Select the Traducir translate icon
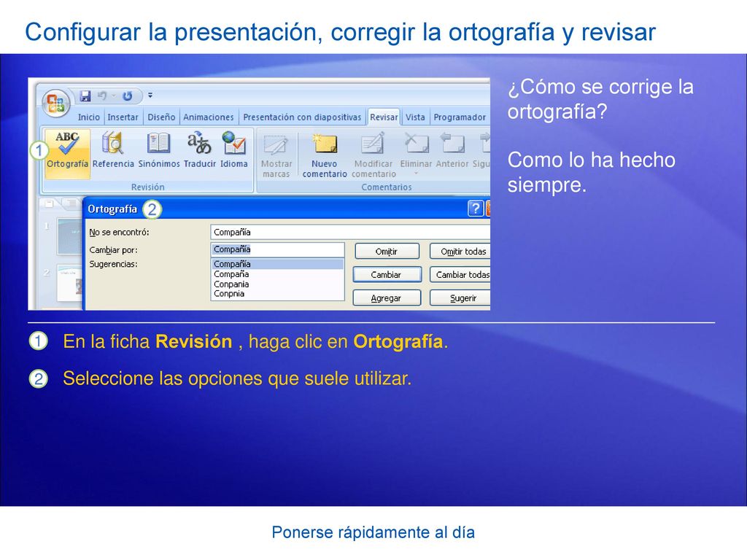 pos(199,144)
